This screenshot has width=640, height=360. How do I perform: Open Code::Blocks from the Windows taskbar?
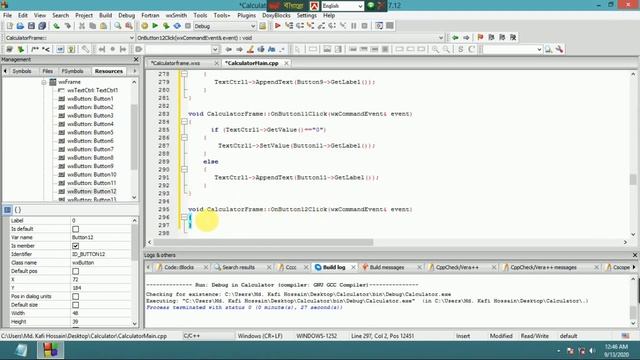pyautogui.click(x=50, y=350)
